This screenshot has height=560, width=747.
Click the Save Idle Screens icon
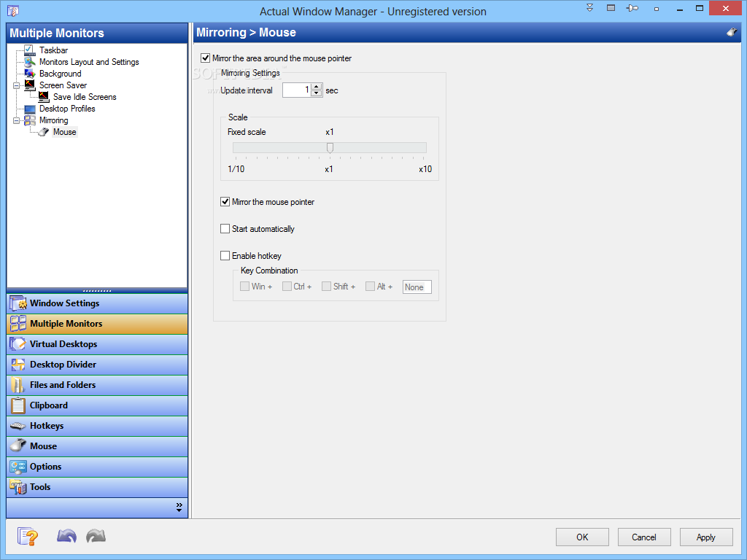click(43, 97)
